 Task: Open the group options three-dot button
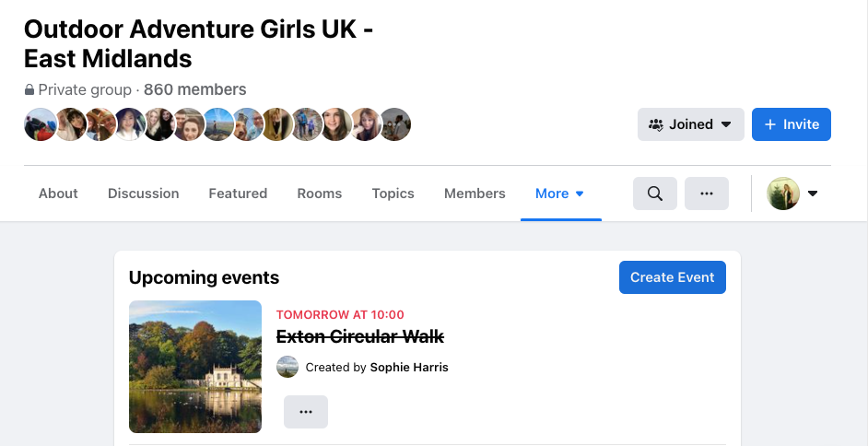tap(707, 194)
